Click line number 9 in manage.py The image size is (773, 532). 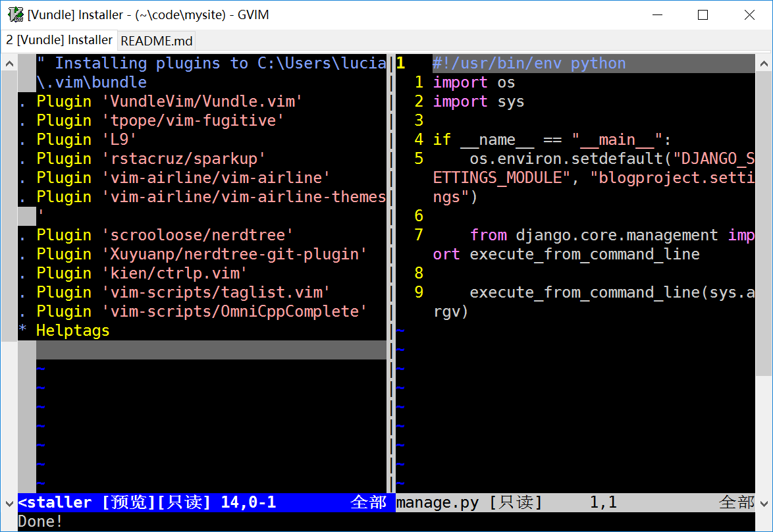(419, 292)
